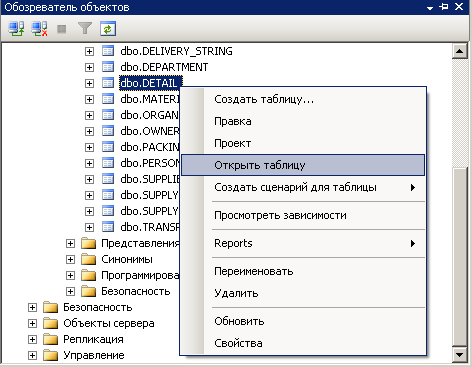Expand the Представления folder node
This screenshot has height=367, width=472.
click(70, 243)
